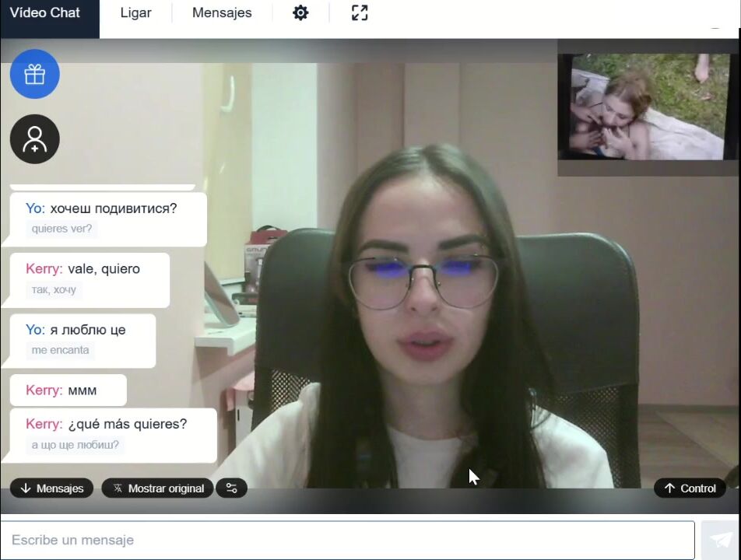
Task: Focus the "Escribe un mensaje" input field
Action: [x=347, y=540]
